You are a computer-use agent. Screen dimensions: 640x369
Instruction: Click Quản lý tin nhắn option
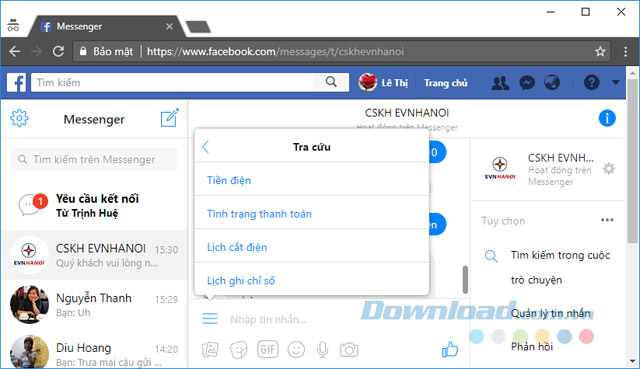coord(551,313)
